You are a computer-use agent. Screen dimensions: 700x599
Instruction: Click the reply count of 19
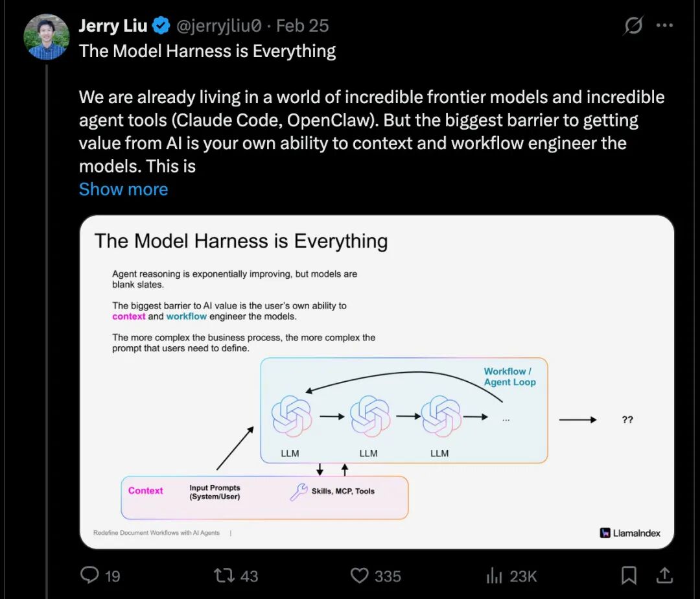111,575
